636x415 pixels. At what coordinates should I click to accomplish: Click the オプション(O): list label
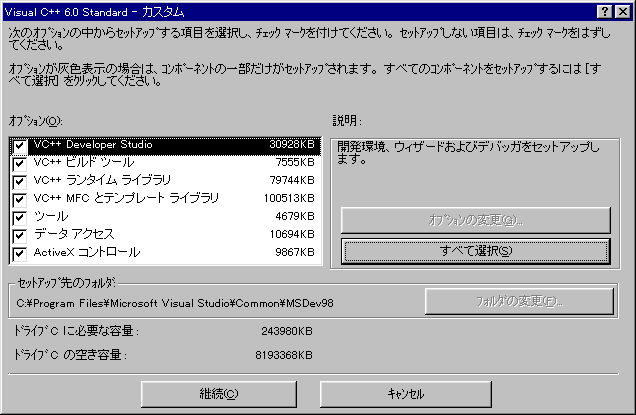36,121
